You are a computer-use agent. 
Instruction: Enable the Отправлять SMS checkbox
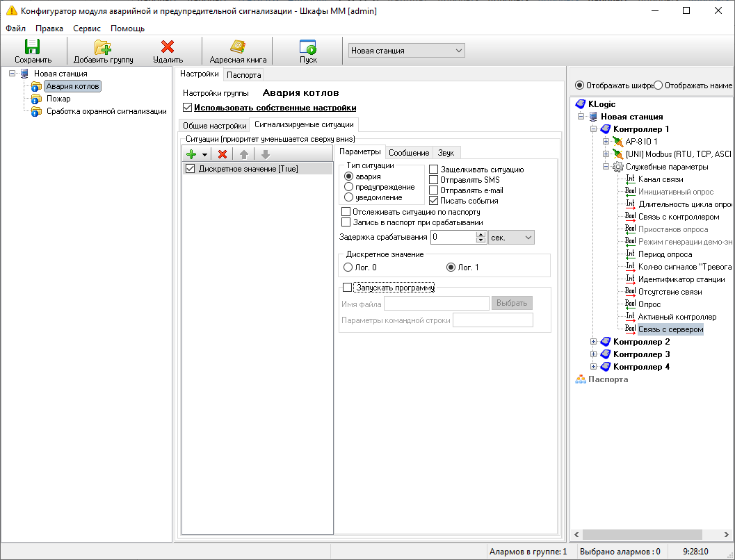click(434, 180)
